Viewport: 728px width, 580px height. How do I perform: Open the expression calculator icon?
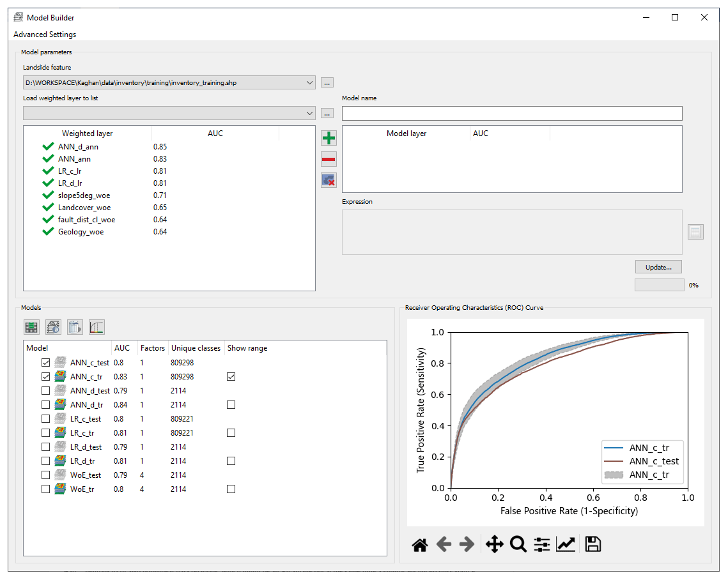pos(695,232)
